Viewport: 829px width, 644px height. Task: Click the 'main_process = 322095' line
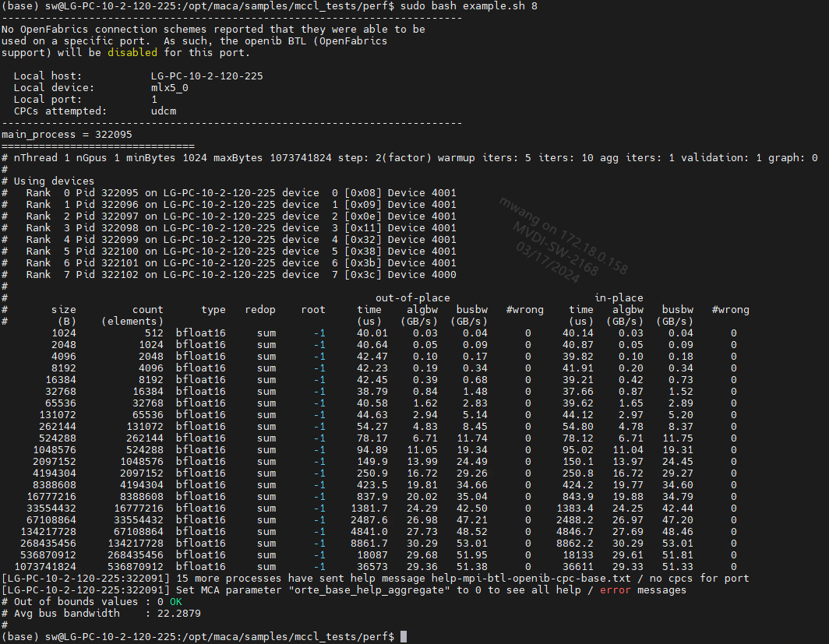(x=67, y=135)
